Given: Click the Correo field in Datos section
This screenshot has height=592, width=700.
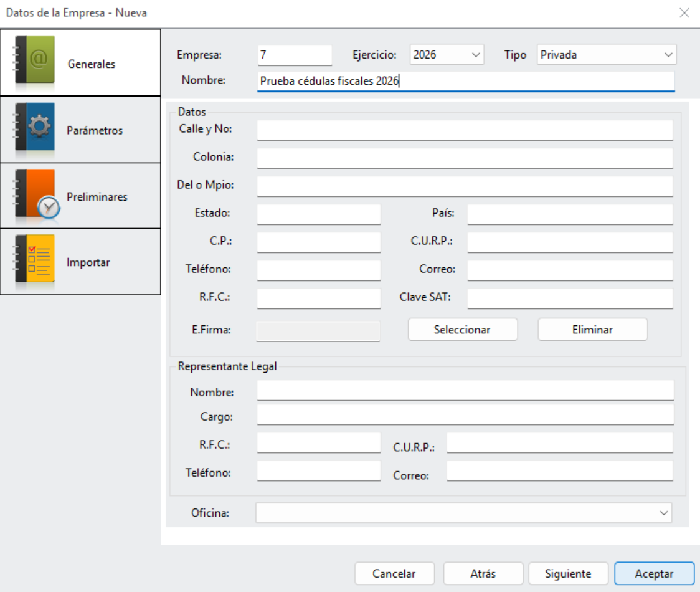Looking at the screenshot, I should (x=570, y=270).
